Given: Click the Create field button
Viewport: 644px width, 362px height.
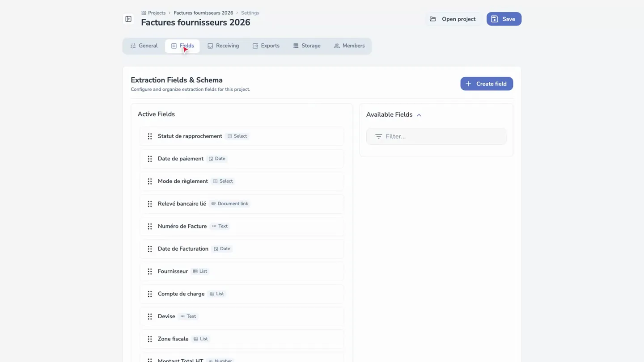Looking at the screenshot, I should [x=487, y=84].
